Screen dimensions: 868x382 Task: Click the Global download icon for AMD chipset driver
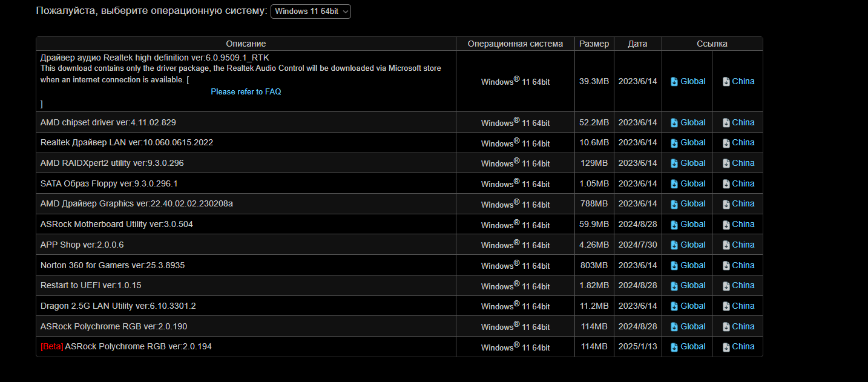(x=674, y=123)
